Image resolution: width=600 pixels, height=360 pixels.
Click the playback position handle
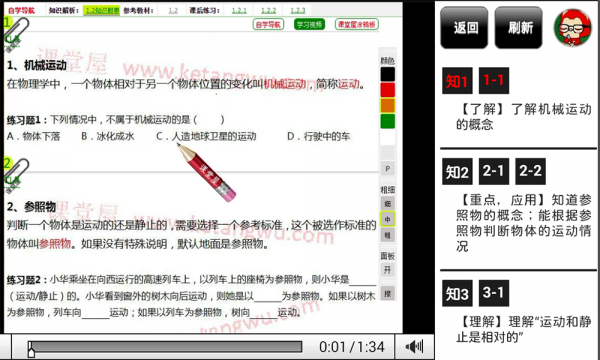point(31,349)
